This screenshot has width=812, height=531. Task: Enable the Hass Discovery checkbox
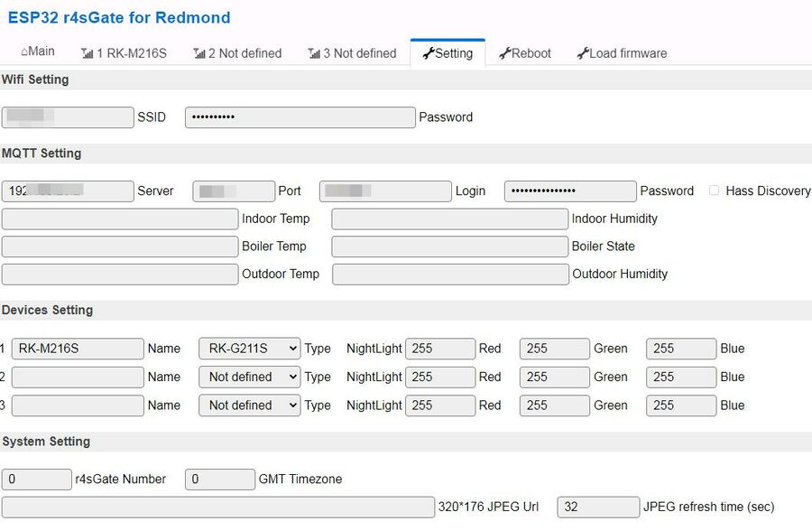pyautogui.click(x=714, y=191)
